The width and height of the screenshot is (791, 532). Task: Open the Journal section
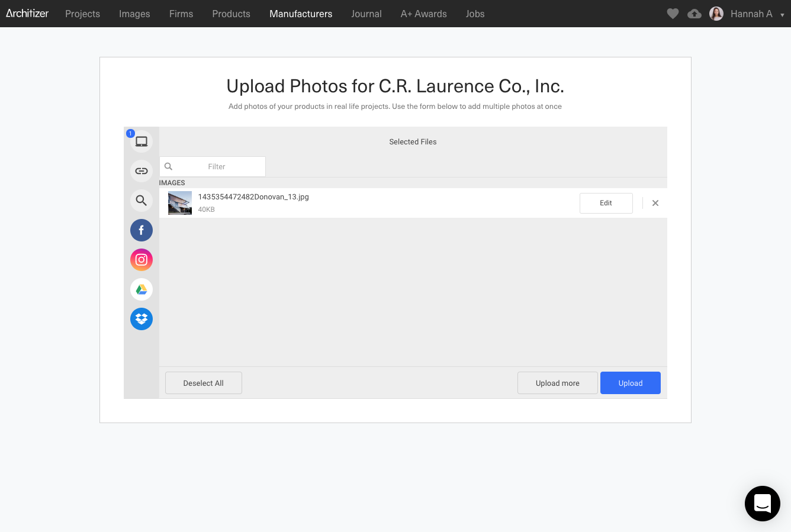pyautogui.click(x=366, y=14)
